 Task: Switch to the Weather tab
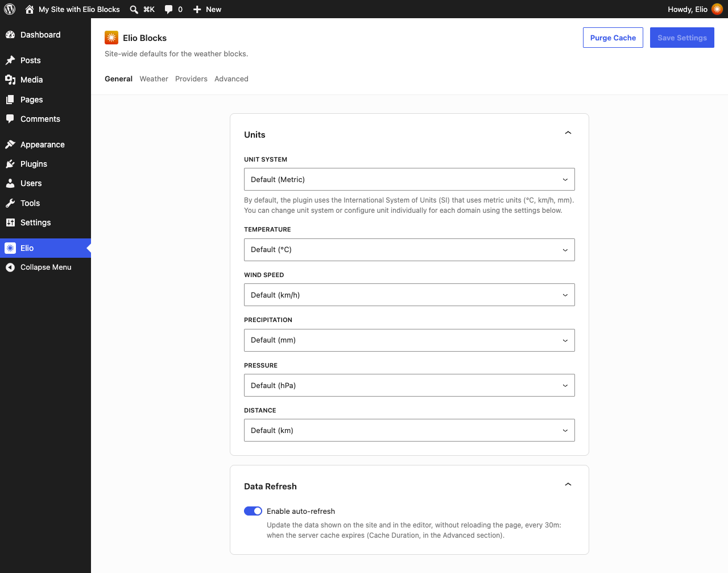tap(154, 79)
